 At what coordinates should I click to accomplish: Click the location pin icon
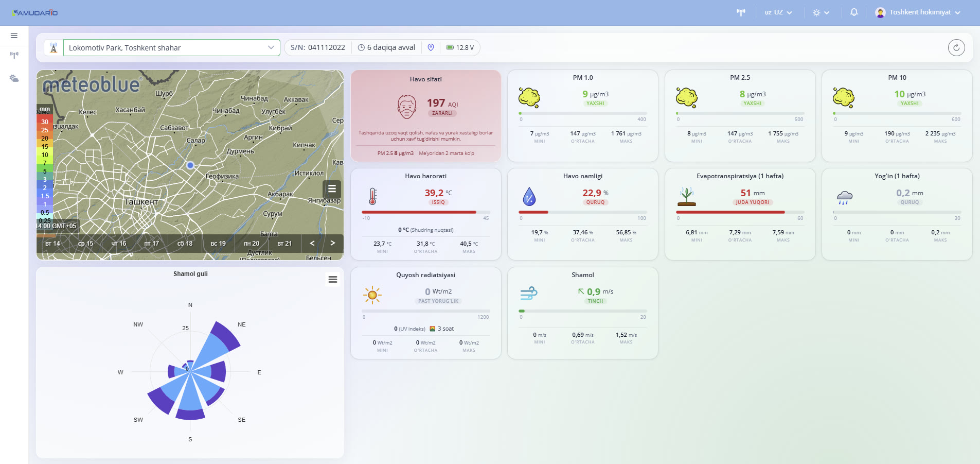pos(431,47)
